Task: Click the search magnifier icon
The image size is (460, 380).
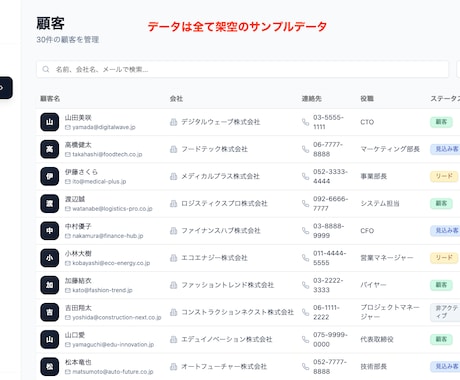Action: tap(46, 69)
